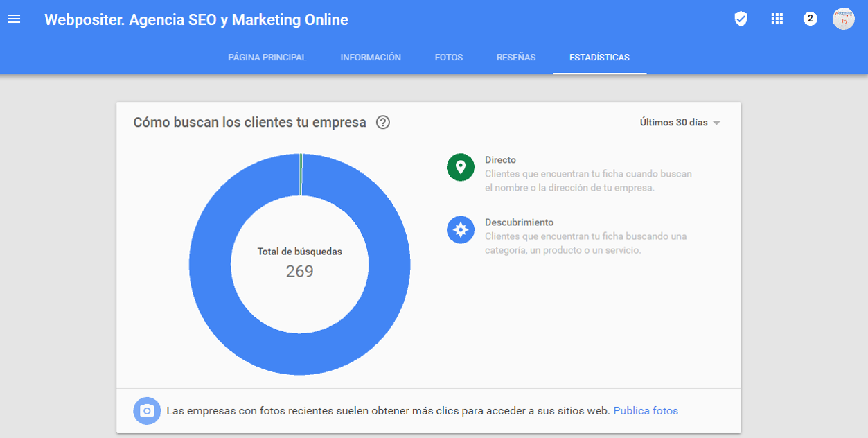Screen dimensions: 868x438
Task: Click the help question mark icon
Action: point(383,123)
